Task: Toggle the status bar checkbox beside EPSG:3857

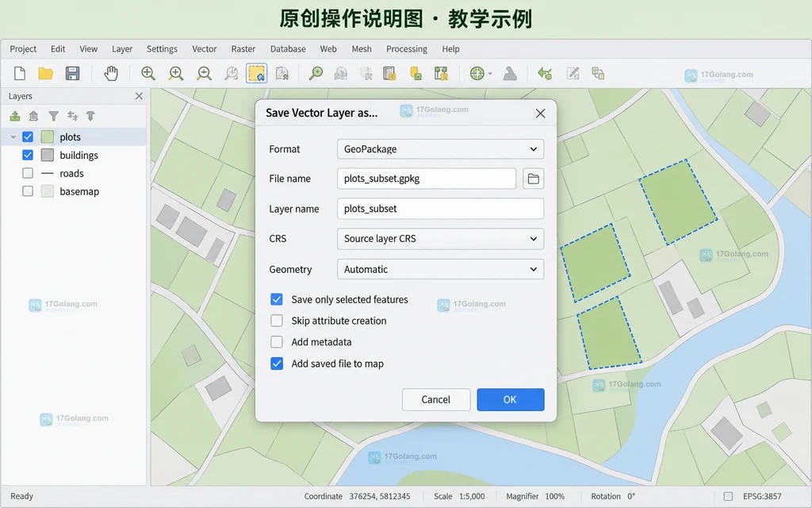Action: (x=728, y=496)
